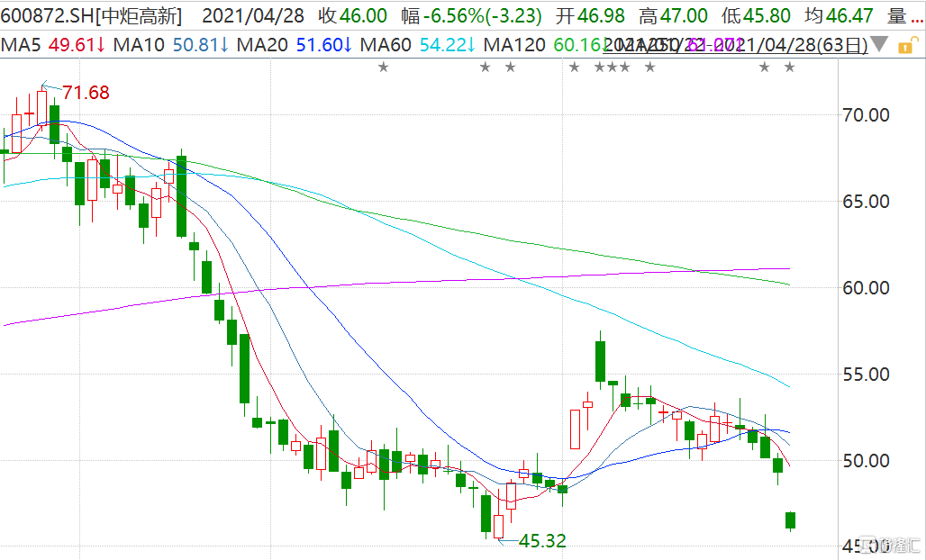Select the tall green candle peaking near 57

600,361
